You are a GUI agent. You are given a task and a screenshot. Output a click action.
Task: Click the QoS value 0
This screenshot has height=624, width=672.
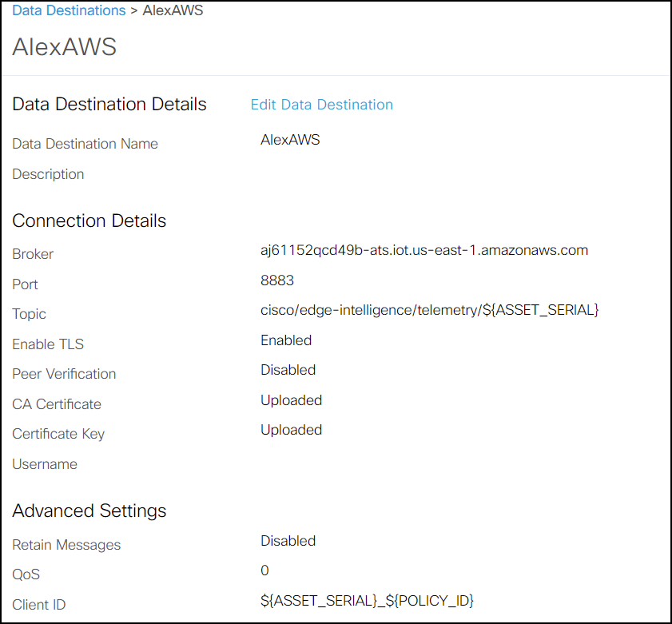tap(264, 570)
